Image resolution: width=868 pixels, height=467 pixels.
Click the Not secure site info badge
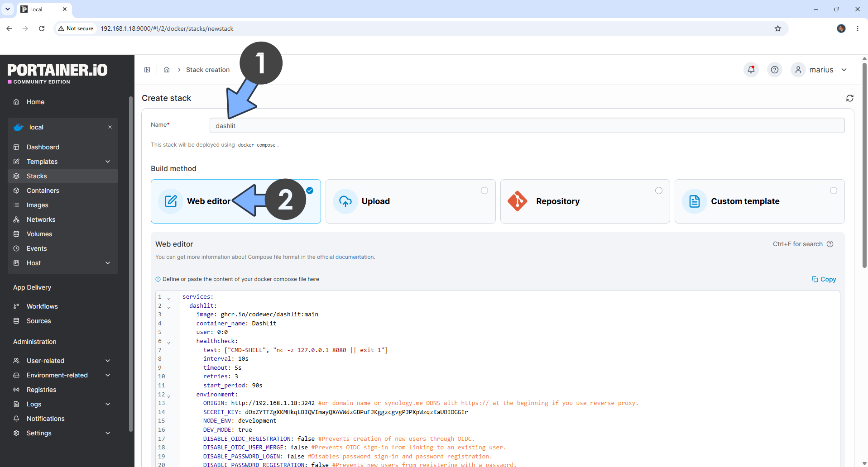coord(76,29)
